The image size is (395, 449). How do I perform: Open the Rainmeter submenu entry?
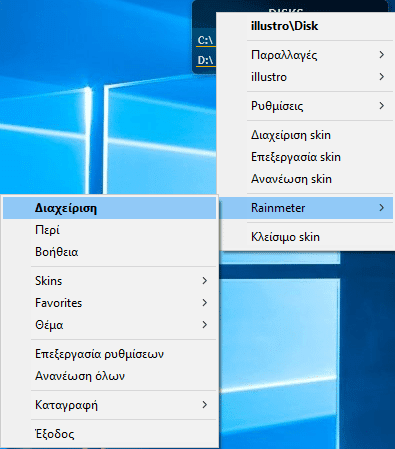[305, 208]
